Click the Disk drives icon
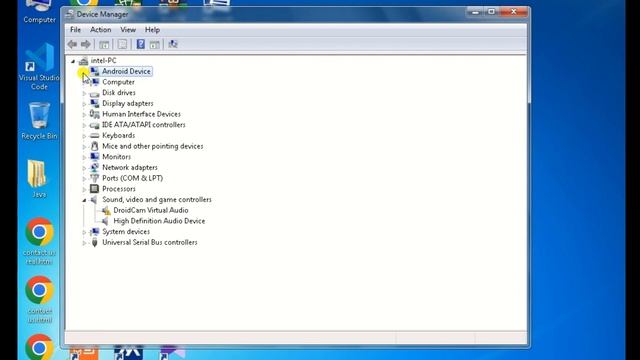 [94, 93]
